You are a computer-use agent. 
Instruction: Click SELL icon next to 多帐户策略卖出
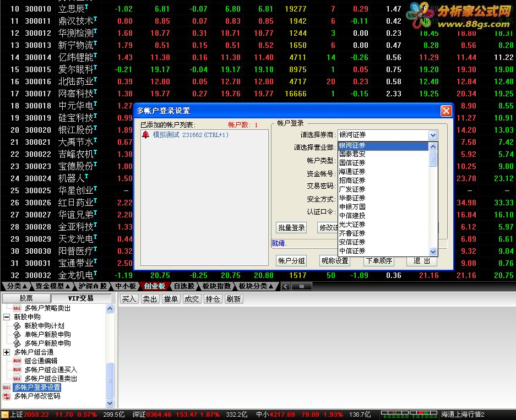(x=17, y=308)
